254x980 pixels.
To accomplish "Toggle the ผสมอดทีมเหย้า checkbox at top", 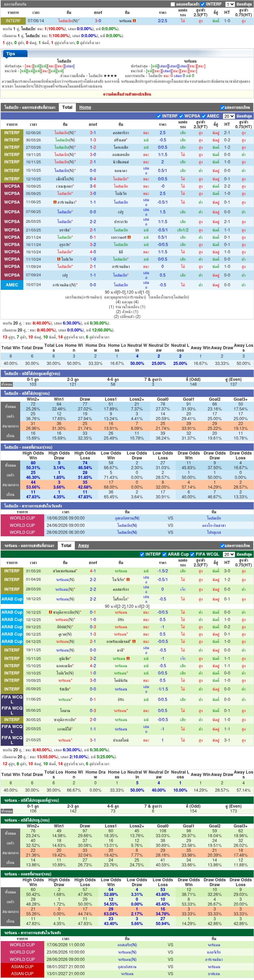I will click(x=173, y=4).
